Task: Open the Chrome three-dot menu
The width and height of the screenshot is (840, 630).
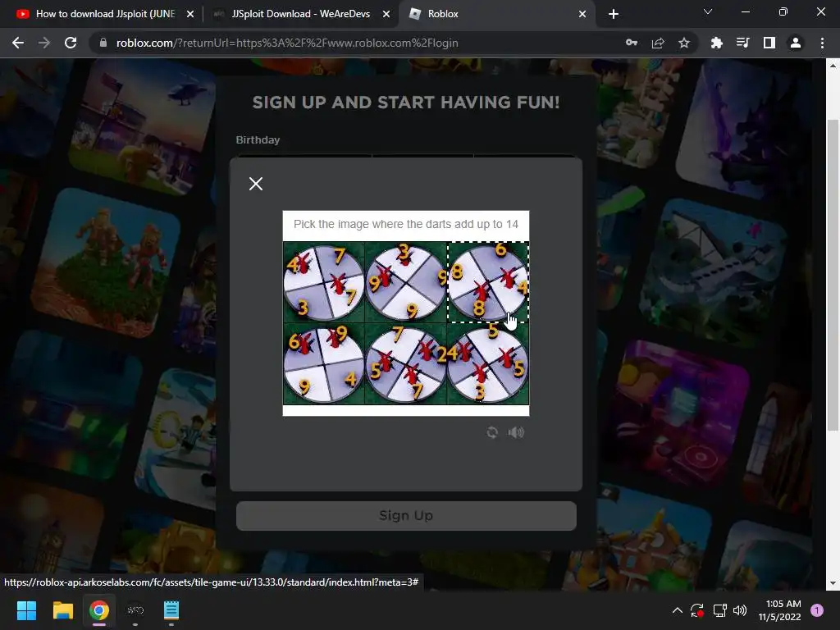Action: (x=822, y=43)
